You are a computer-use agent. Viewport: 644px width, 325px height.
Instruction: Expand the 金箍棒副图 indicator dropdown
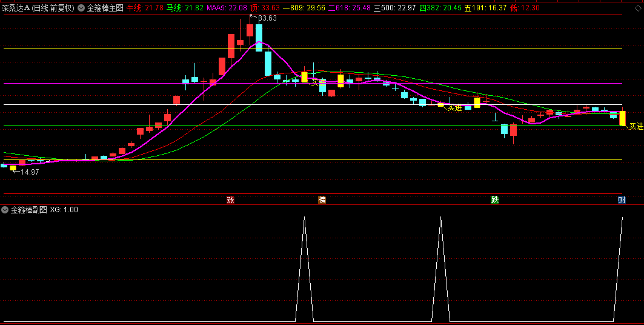5,210
